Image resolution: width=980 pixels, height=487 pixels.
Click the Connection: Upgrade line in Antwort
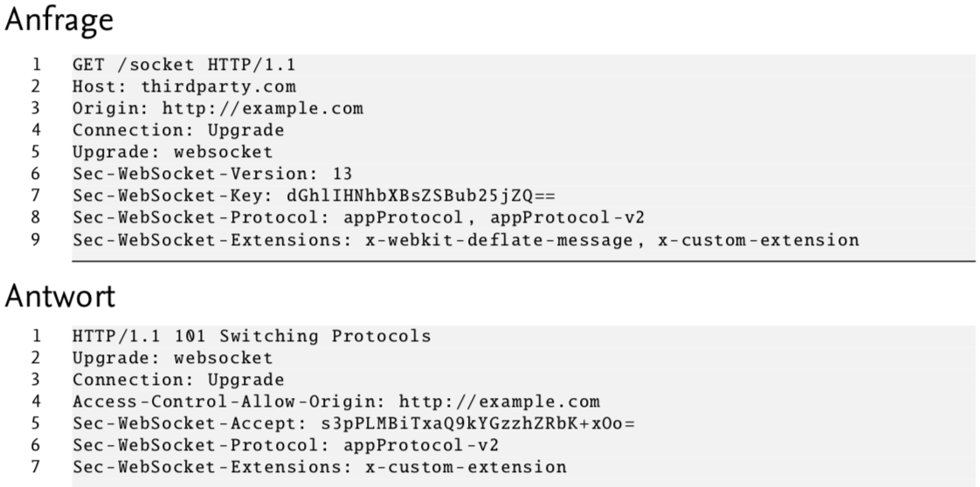click(x=178, y=381)
